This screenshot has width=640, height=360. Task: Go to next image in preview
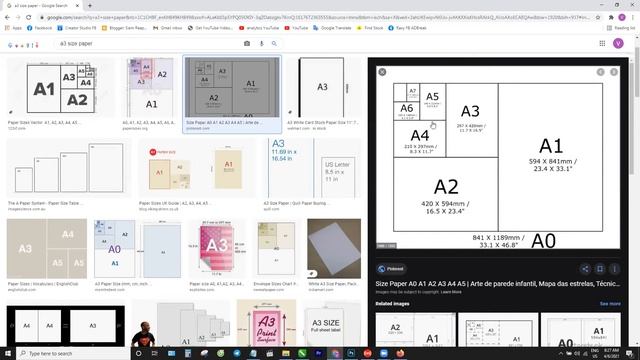coord(613,72)
